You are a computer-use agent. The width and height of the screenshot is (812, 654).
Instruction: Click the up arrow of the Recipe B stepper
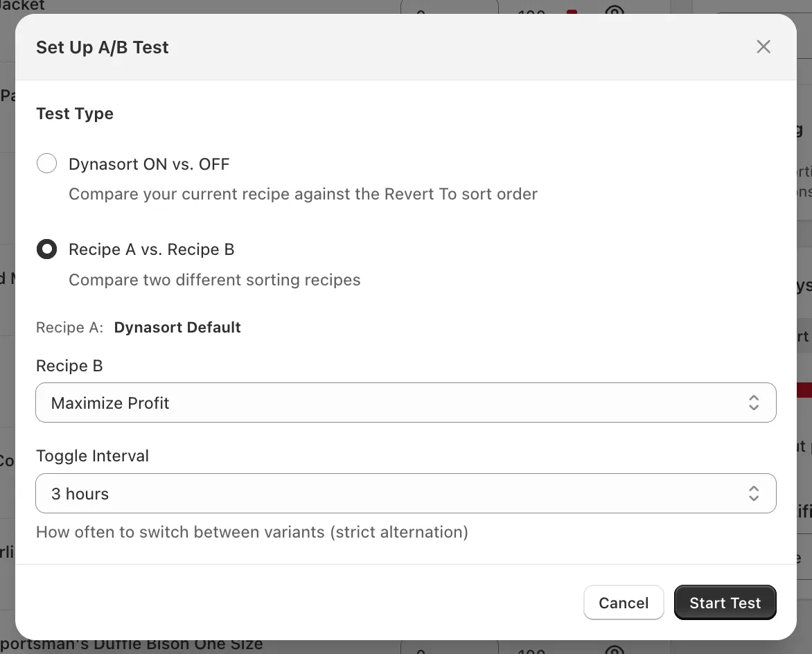click(x=753, y=398)
